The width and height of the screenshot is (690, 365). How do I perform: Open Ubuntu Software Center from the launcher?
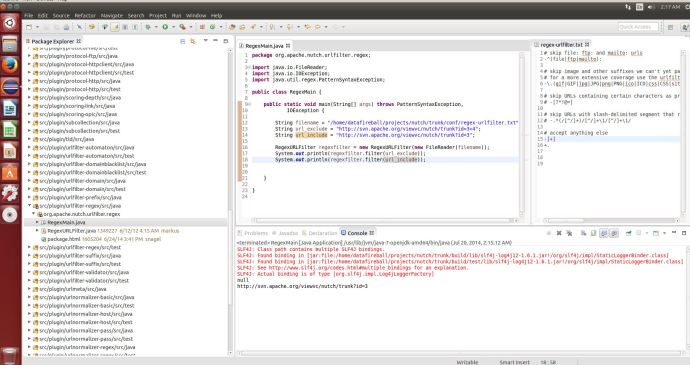pos(10,172)
